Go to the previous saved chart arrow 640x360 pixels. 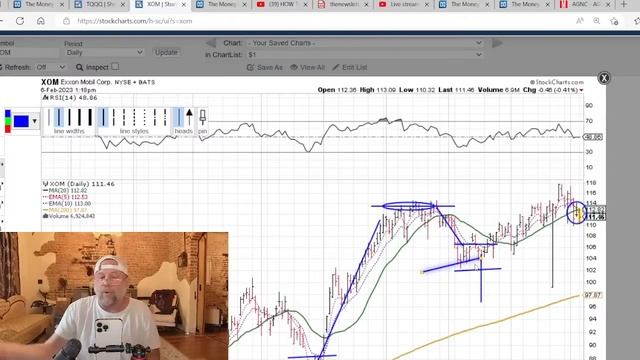(211, 43)
